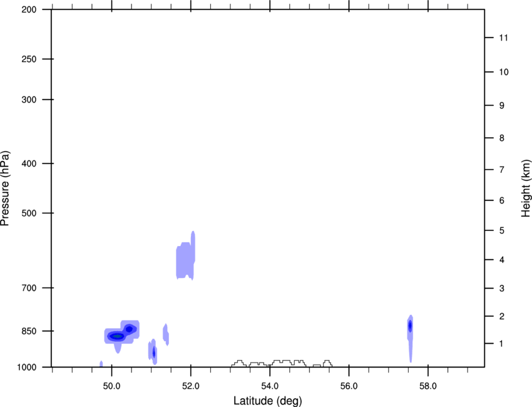This screenshot has width=532, height=407.
Task: Click the 'Pressure (hPa)' axis title
Action: [5, 188]
